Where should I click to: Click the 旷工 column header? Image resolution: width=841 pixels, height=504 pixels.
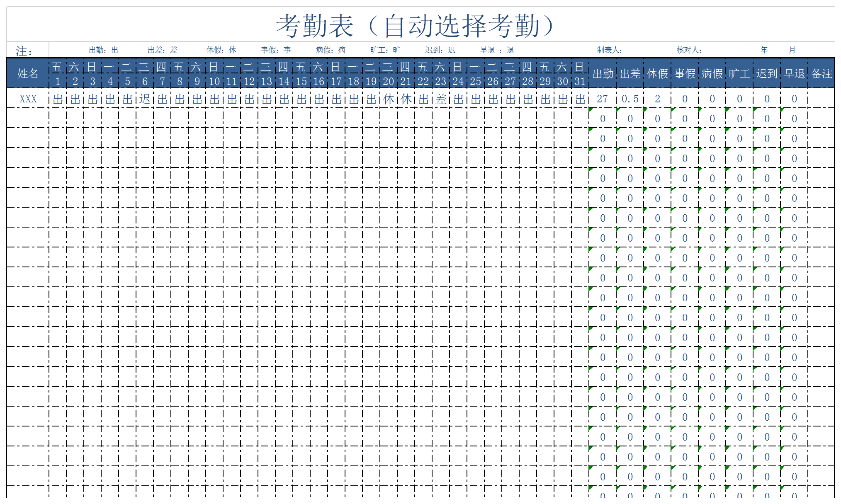point(739,74)
